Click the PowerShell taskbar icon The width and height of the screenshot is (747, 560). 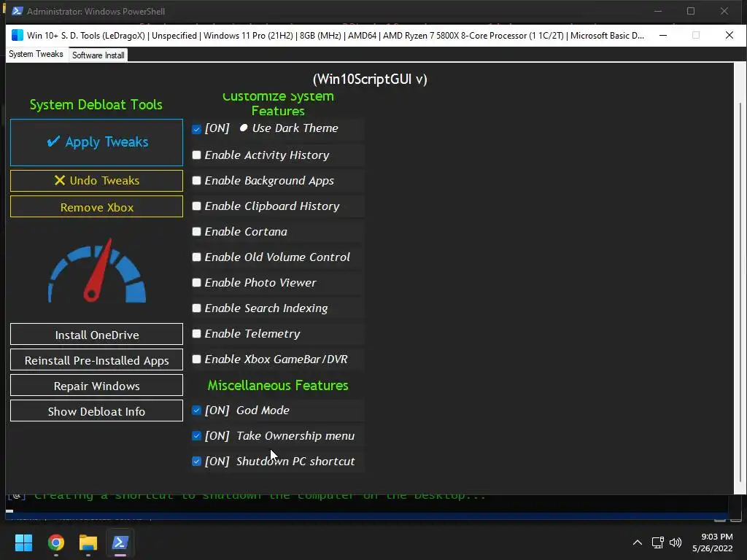[x=120, y=542]
